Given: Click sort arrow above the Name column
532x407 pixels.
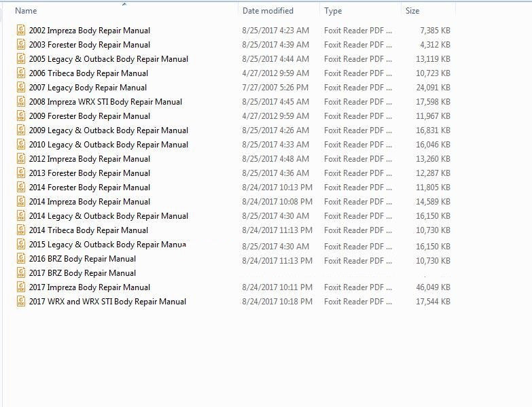Looking at the screenshot, I should pos(124,4).
